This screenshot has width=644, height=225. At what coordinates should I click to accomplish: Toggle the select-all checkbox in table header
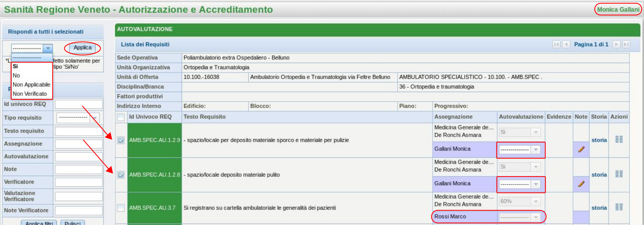click(121, 117)
